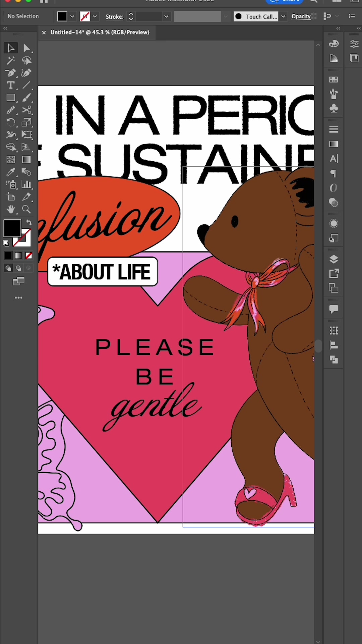Open the Symbols panel with club icon

coord(334,109)
